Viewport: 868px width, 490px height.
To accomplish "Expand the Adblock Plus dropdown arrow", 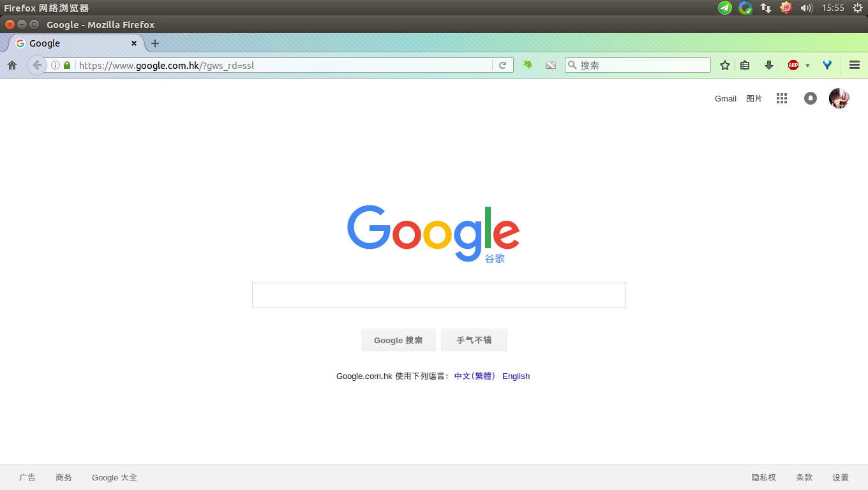I will [807, 66].
